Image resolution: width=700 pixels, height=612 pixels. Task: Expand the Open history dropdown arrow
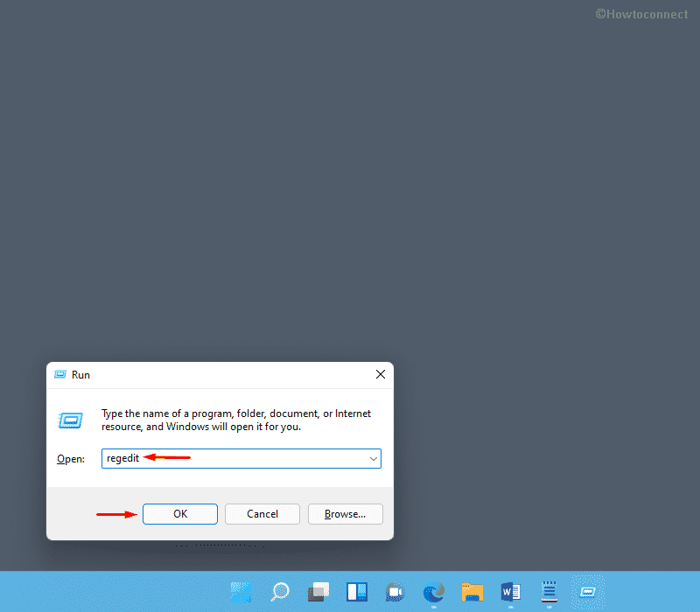374,458
